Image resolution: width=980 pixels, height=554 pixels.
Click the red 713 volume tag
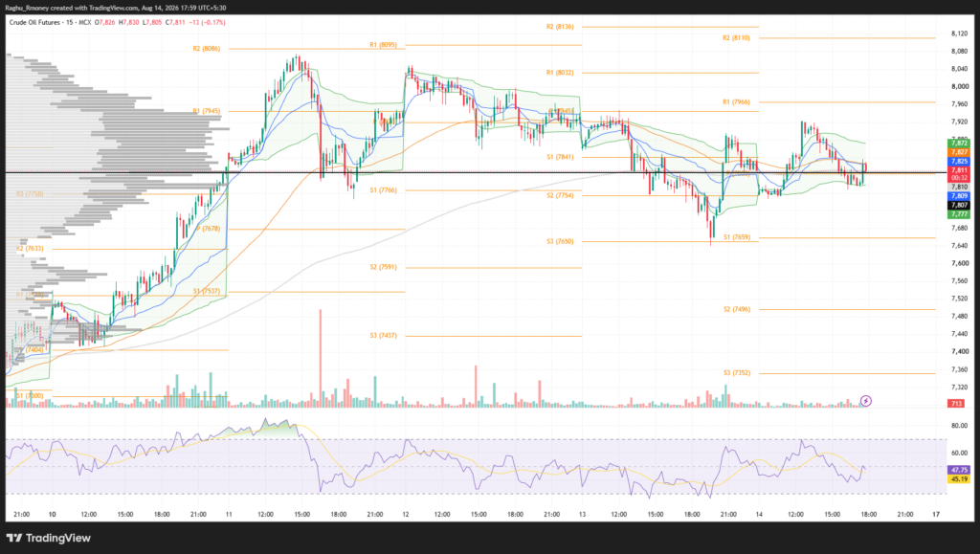[956, 404]
